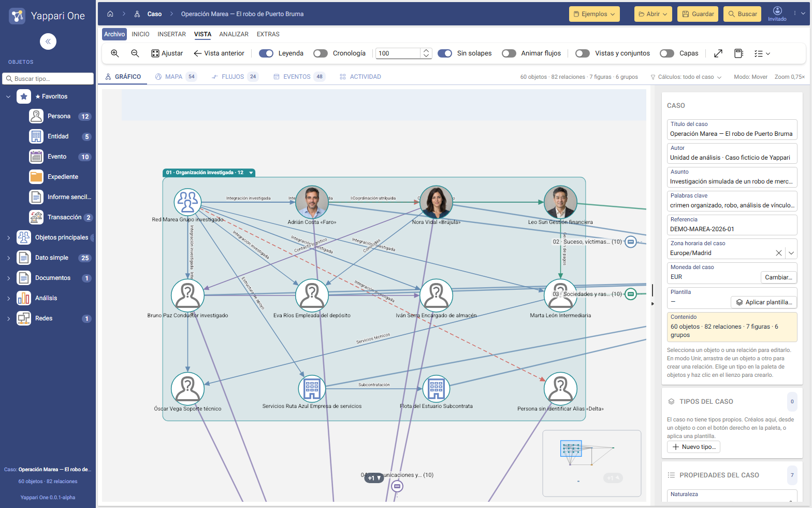Switch to the EVENTOS tab
The image size is (812, 508).
click(x=299, y=77)
